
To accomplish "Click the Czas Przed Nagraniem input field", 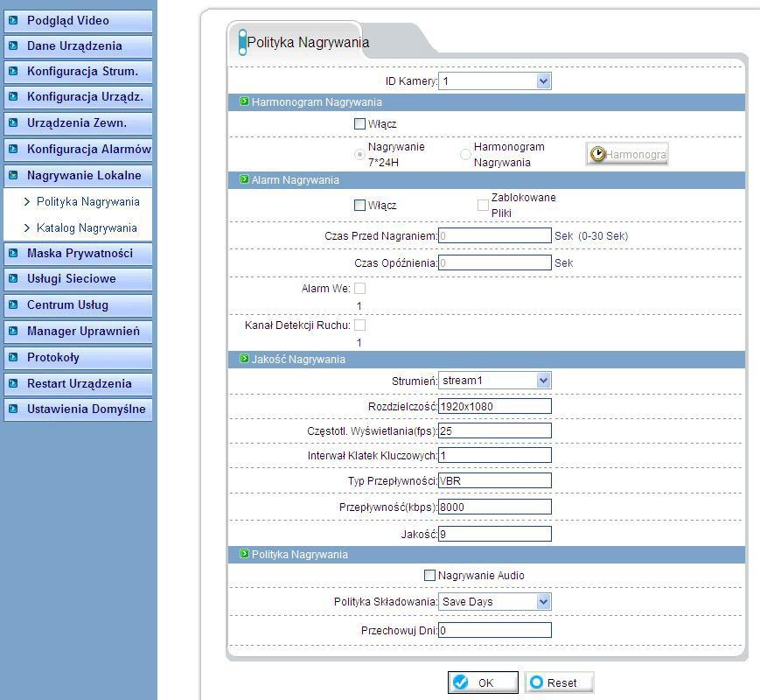I will (494, 235).
